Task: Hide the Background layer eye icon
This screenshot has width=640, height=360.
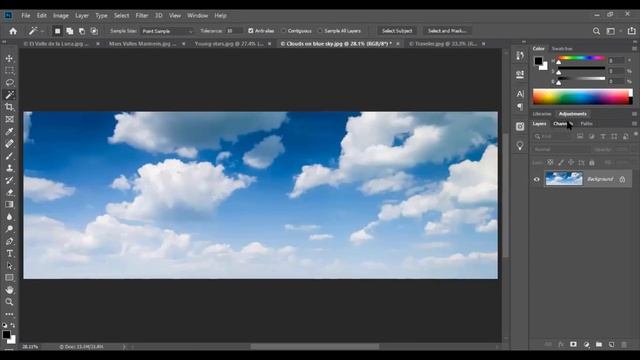Action: click(537, 179)
